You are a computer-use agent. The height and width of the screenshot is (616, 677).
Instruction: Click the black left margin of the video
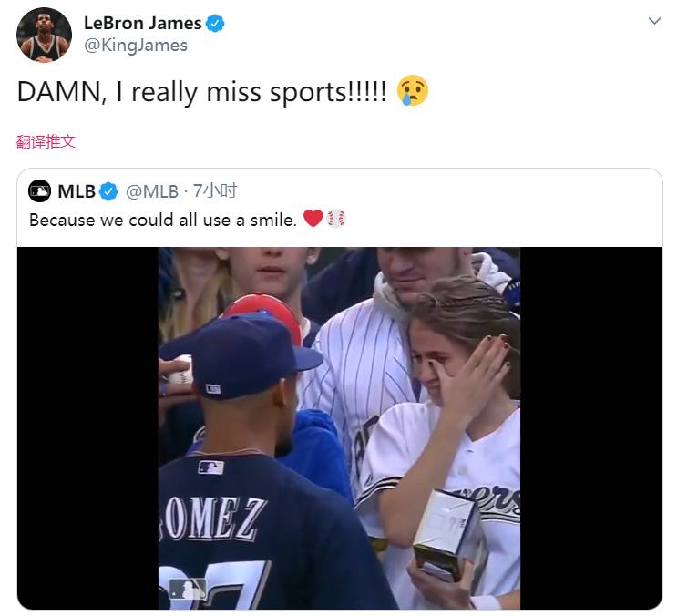coord(87,428)
